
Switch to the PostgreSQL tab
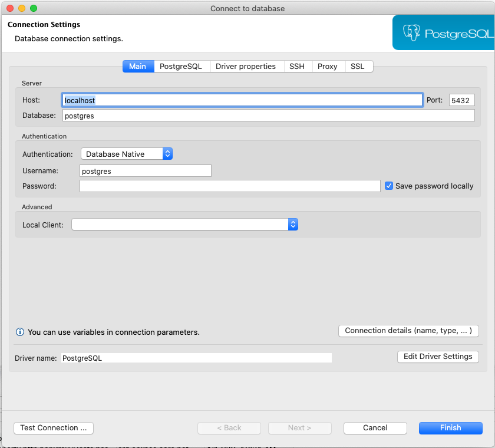tap(183, 66)
